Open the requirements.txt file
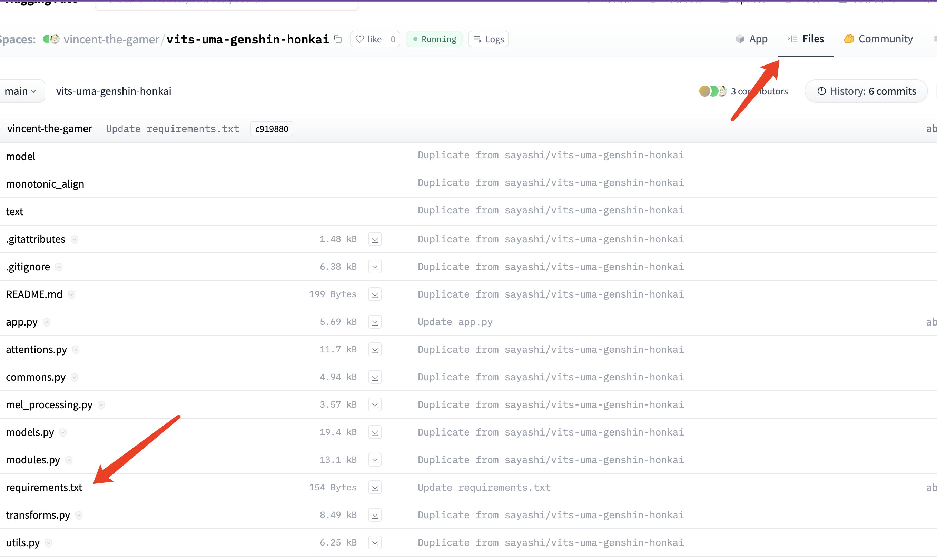This screenshot has height=560, width=937. pyautogui.click(x=44, y=487)
